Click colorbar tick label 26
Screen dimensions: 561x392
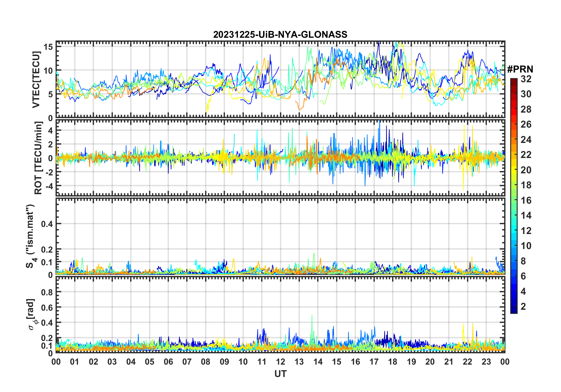pos(526,125)
